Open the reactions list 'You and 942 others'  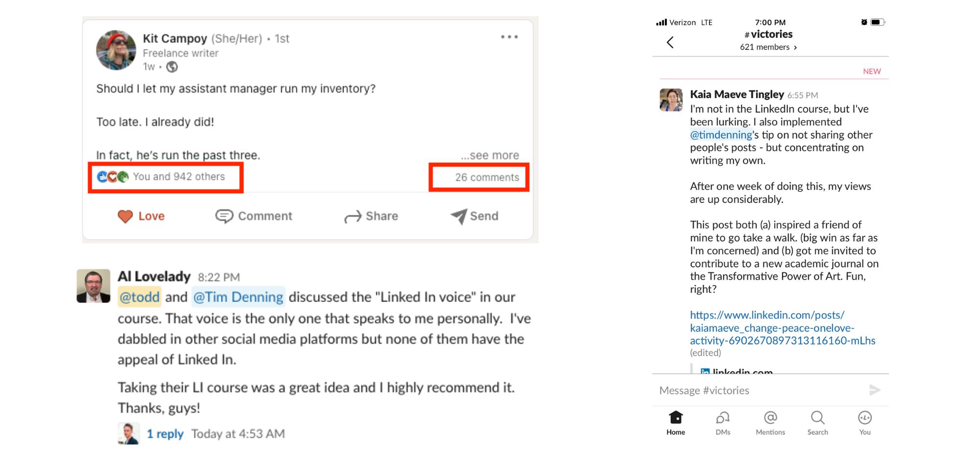[x=179, y=176]
